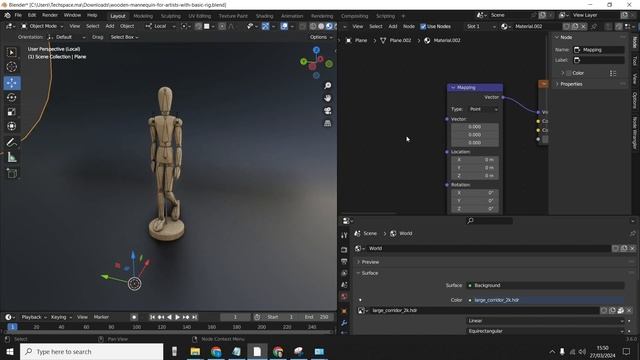The height and width of the screenshot is (360, 640).
Task: Choose the Select Box tool icon
Action: point(11,52)
